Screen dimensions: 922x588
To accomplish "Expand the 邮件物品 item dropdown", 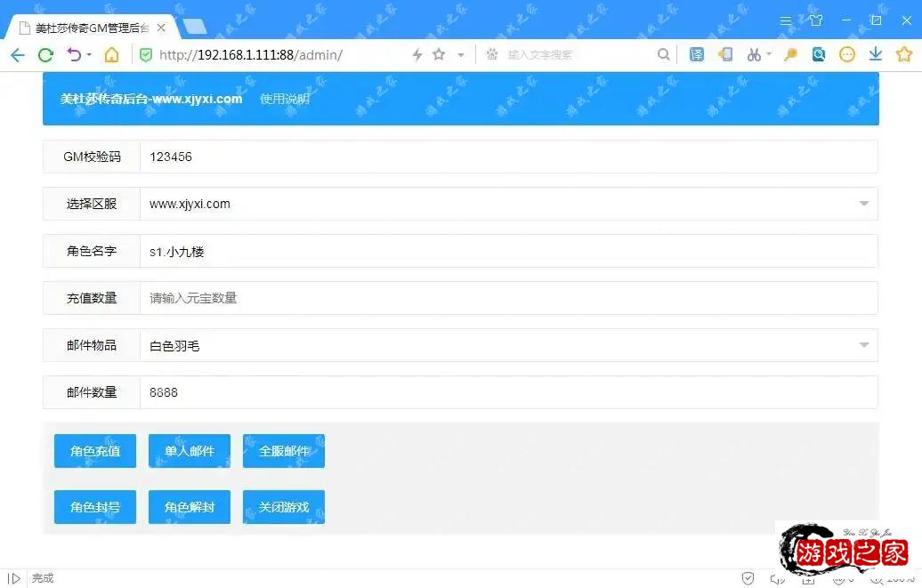I will click(x=863, y=345).
